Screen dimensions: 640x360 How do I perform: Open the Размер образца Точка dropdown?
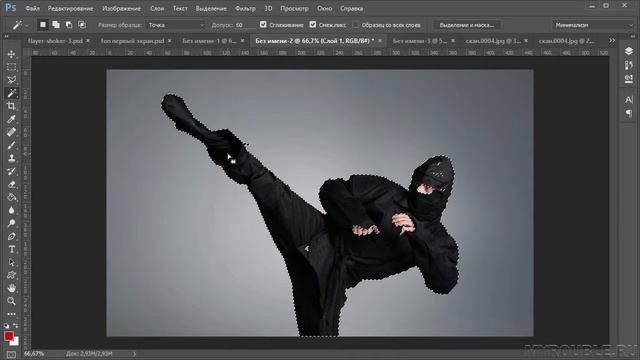tap(175, 25)
